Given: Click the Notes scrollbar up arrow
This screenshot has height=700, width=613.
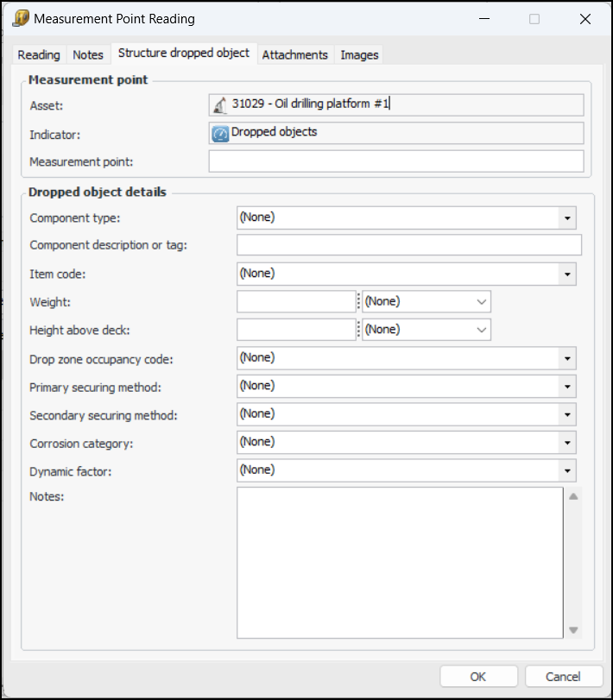Looking at the screenshot, I should (573, 496).
